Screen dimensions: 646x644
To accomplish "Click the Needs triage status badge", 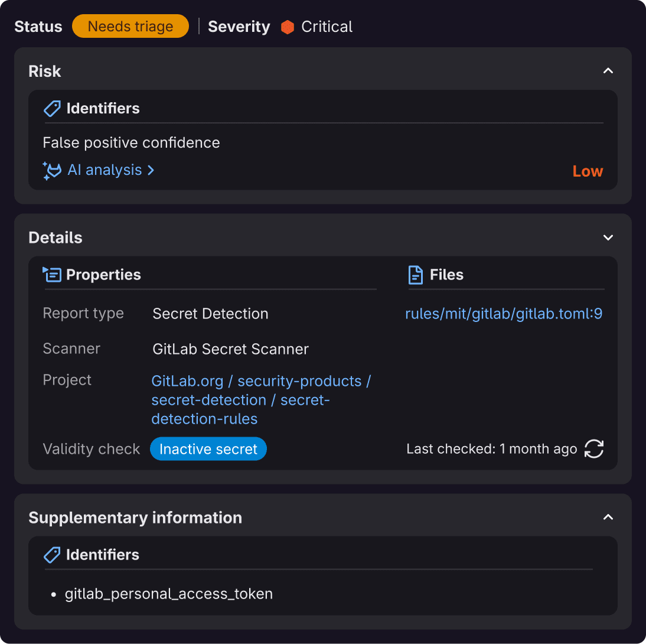I will (x=130, y=27).
